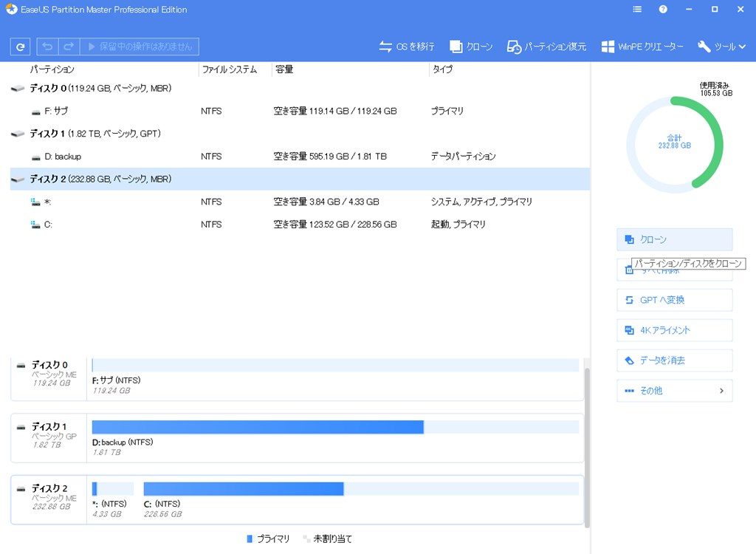
Task: Select ディスク 0 in the partition list
Action: (x=300, y=89)
